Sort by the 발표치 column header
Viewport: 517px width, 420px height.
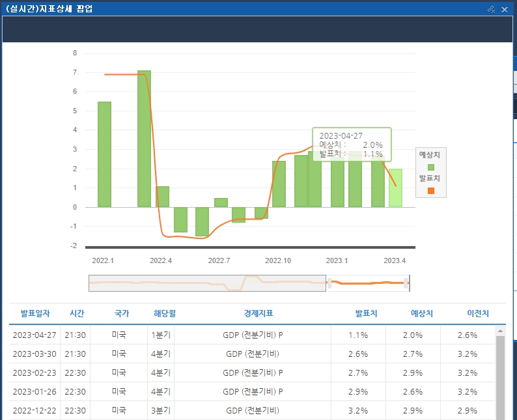pyautogui.click(x=366, y=313)
